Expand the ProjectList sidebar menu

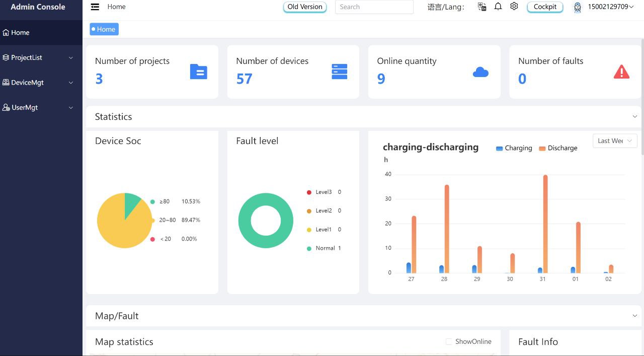[x=41, y=57]
